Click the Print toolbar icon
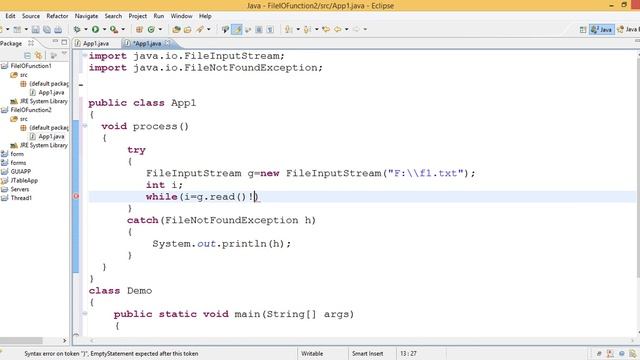Viewport: 640px width, 360px height. 58,29
